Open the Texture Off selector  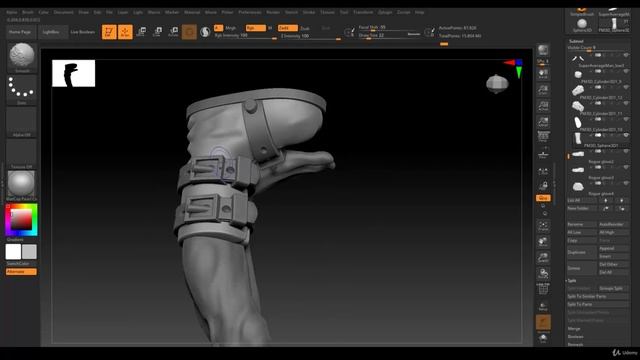(22, 153)
